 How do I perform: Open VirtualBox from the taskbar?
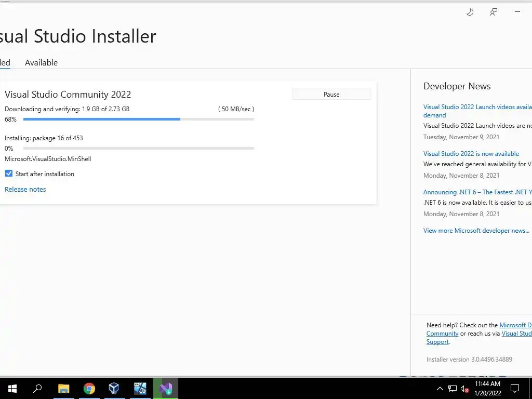(114, 389)
